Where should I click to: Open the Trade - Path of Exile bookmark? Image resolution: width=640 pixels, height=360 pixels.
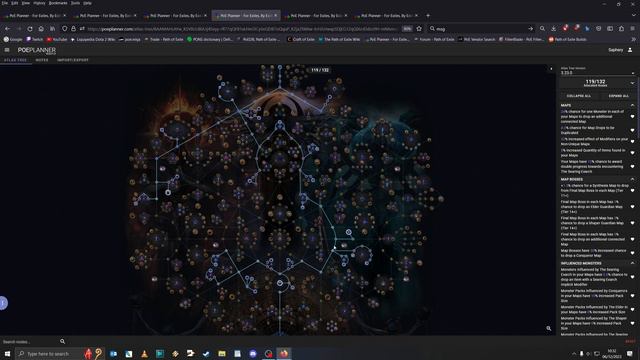tap(164, 40)
